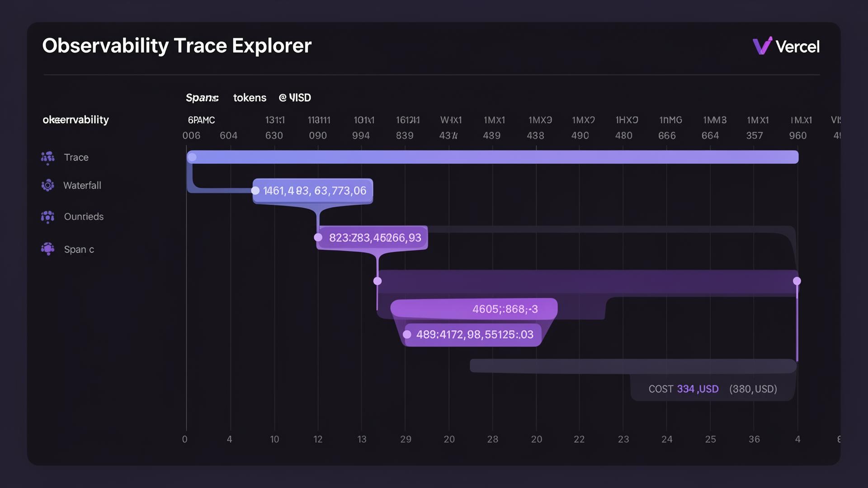Open the Trace view label
The width and height of the screenshot is (868, 488).
[x=76, y=157]
